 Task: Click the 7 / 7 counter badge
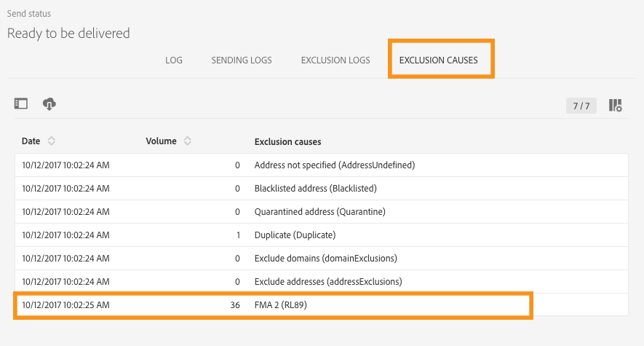pyautogui.click(x=581, y=106)
